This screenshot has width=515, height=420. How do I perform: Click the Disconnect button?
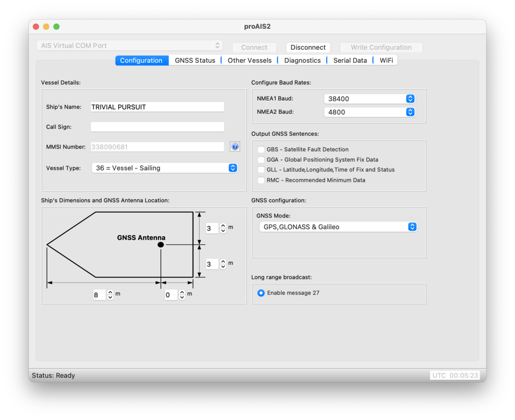click(x=308, y=47)
